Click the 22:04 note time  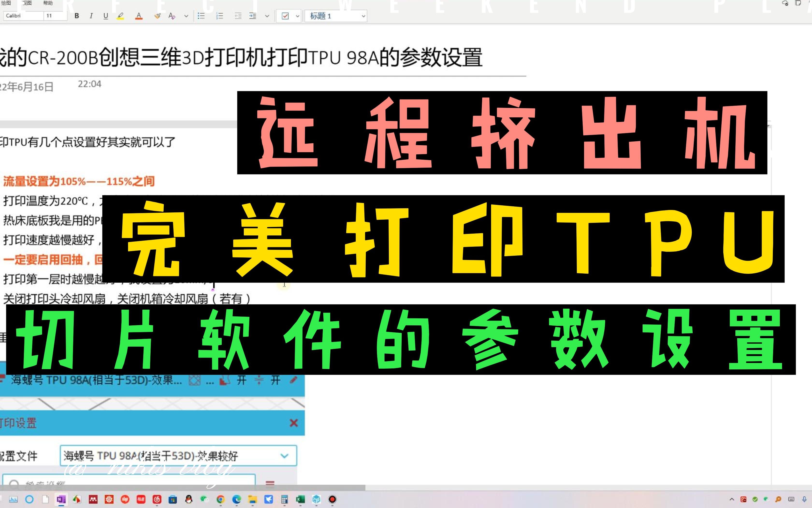(x=90, y=84)
